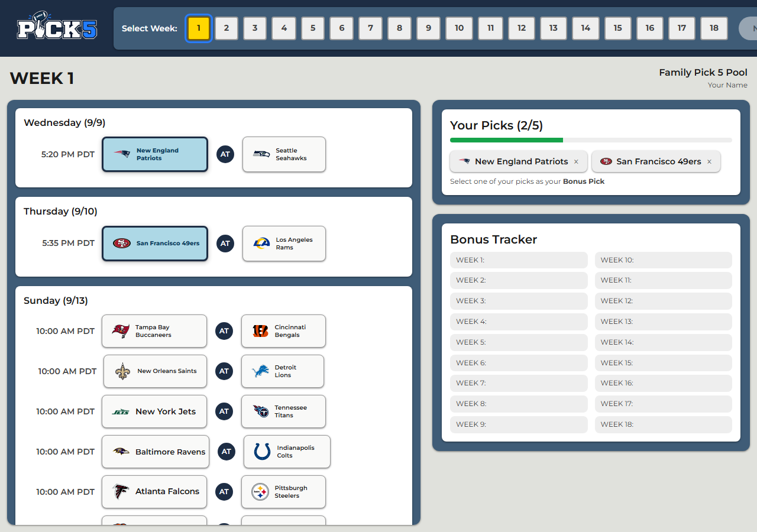Click the AT badge for 49ers game
Image resolution: width=757 pixels, height=532 pixels.
point(225,244)
